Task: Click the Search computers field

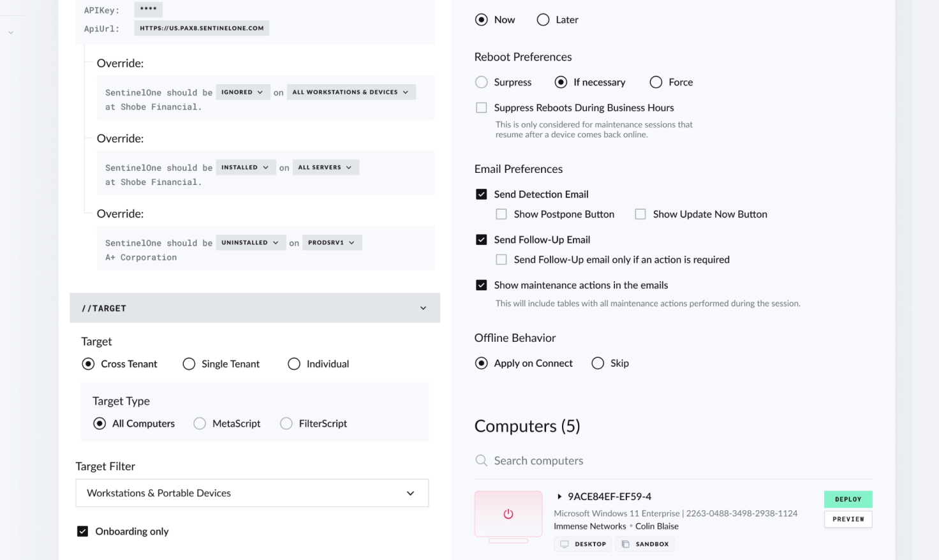Action: pyautogui.click(x=673, y=461)
